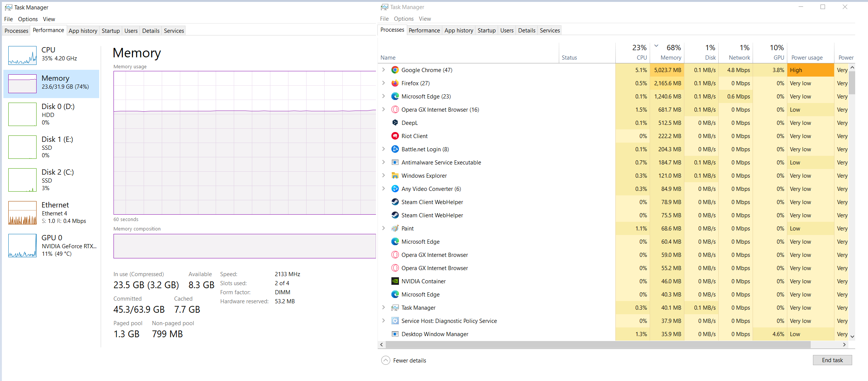Expand the Google Chrome process group
This screenshot has height=381, width=868.
click(x=383, y=70)
